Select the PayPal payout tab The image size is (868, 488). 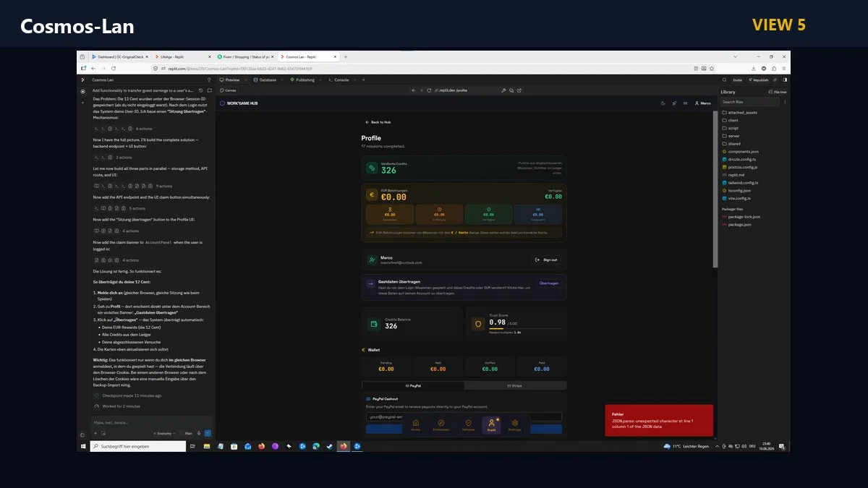click(x=413, y=385)
